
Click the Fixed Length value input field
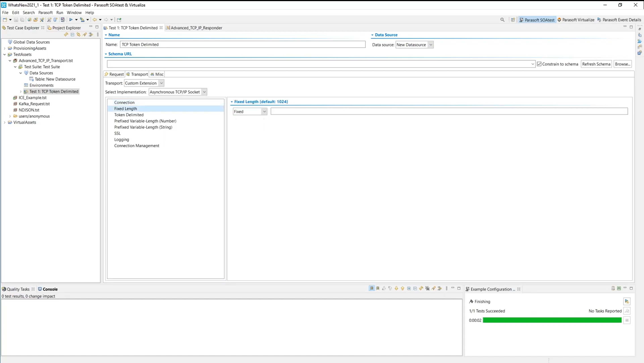(x=449, y=111)
